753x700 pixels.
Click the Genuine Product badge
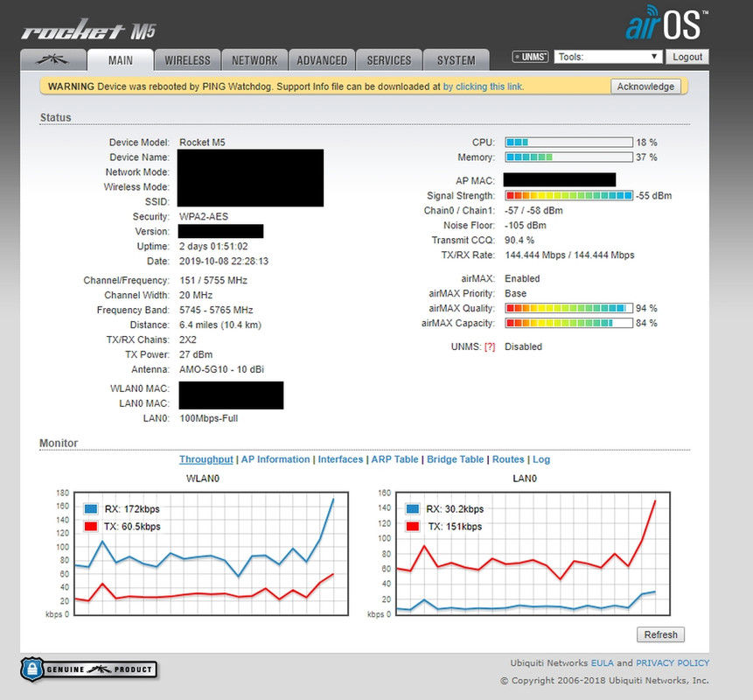point(89,669)
